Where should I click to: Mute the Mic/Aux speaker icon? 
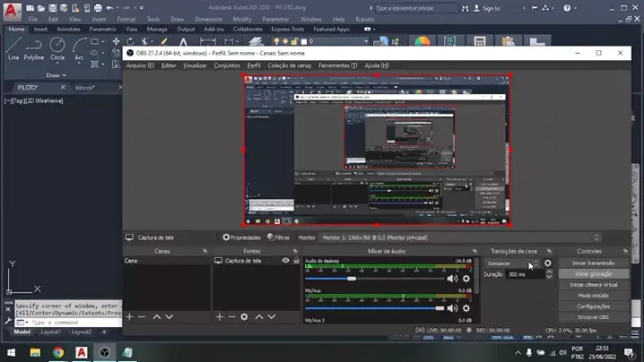[x=452, y=307]
